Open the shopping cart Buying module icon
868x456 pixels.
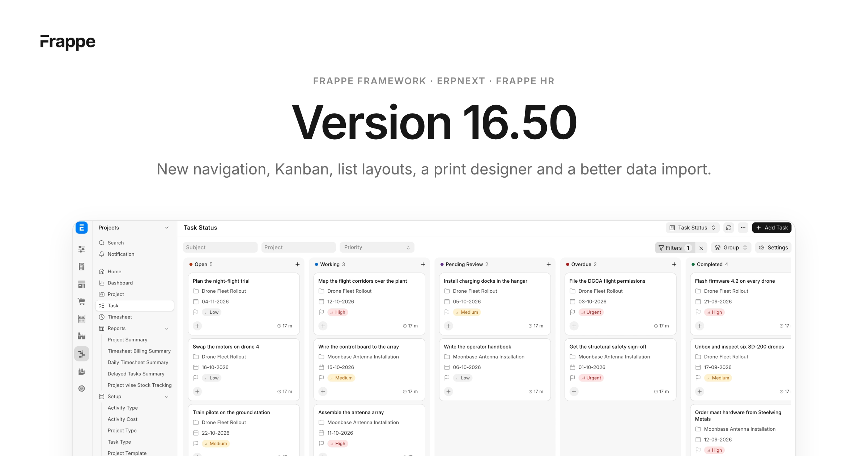82,301
